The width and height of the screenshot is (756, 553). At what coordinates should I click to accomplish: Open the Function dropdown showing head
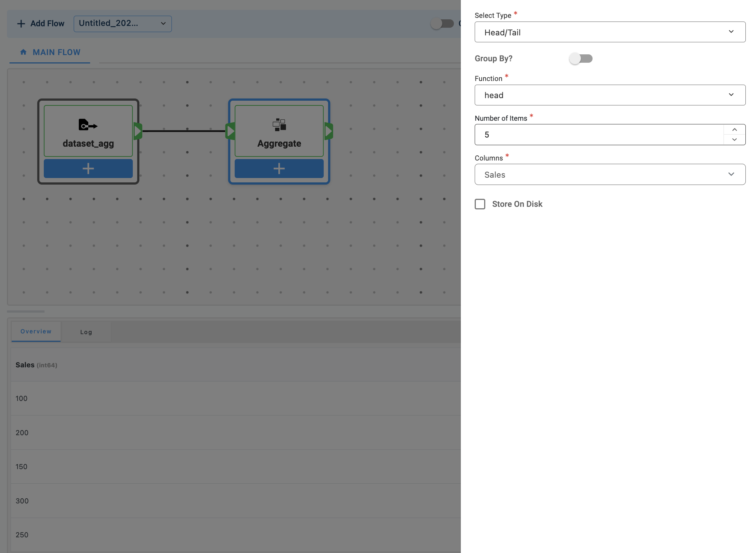610,95
